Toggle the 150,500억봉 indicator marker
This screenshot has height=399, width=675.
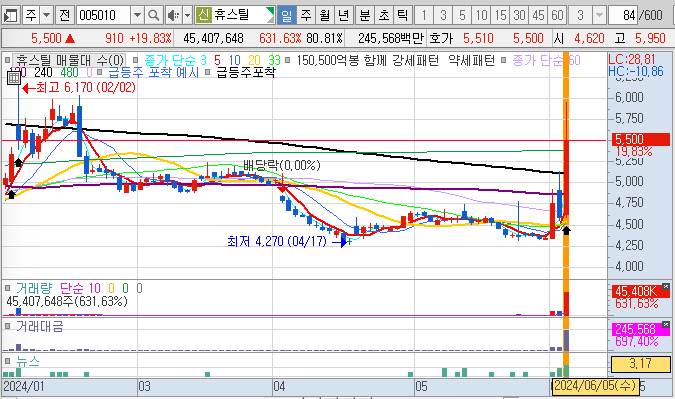pyautogui.click(x=288, y=60)
